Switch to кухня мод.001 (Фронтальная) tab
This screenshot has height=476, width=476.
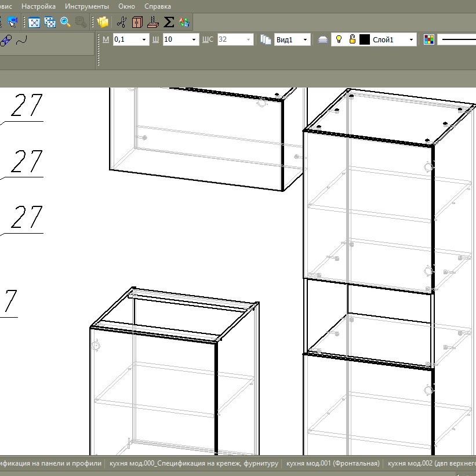pyautogui.click(x=333, y=463)
